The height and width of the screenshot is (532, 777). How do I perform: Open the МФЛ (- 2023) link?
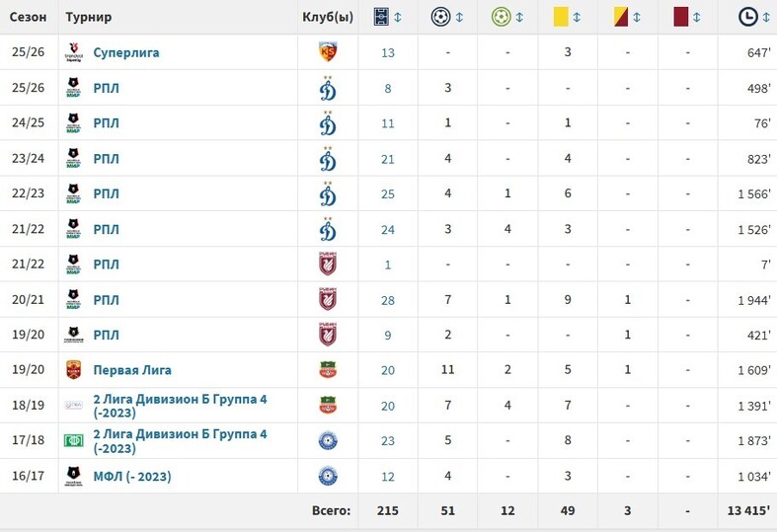click(132, 476)
